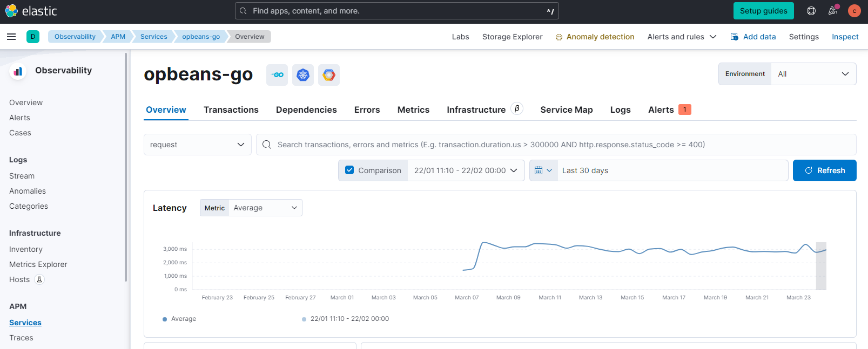Toggle the comparison period legend series
Viewport: 868px width, 349px height.
[x=345, y=319]
